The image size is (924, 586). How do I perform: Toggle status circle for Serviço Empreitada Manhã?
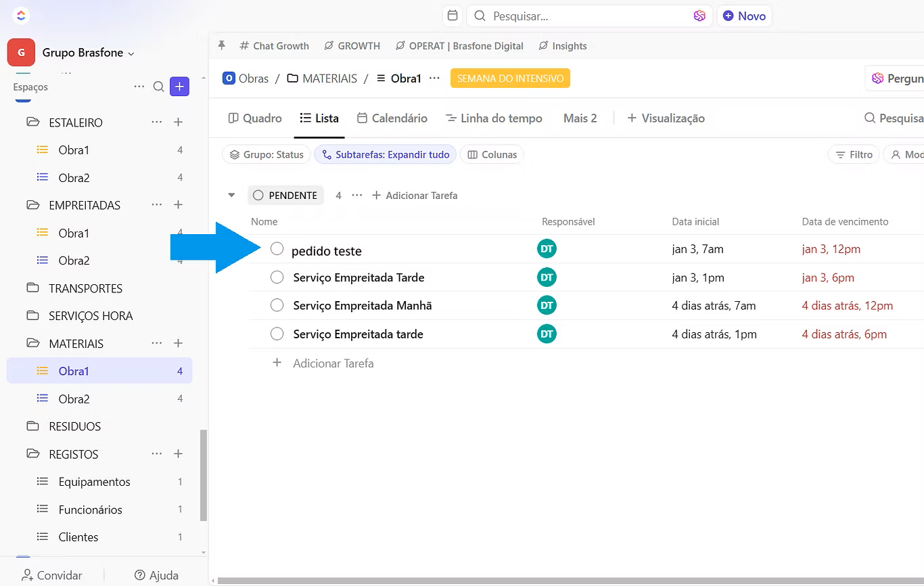(277, 306)
